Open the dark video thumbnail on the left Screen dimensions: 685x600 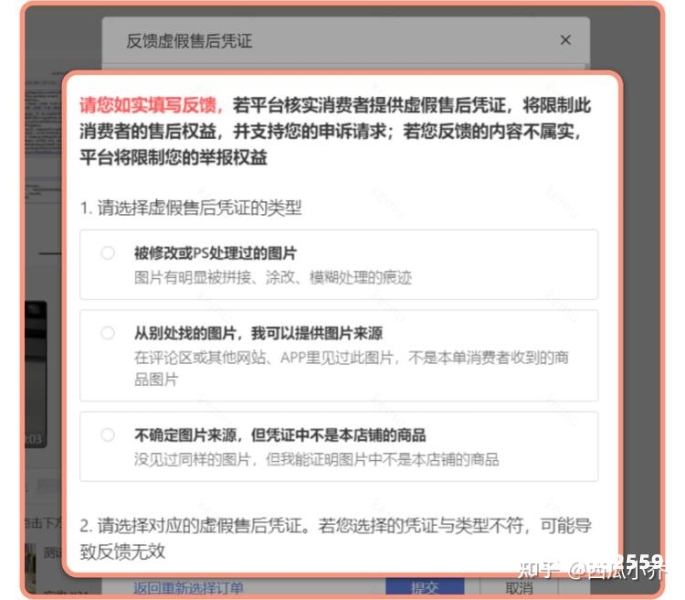(35, 374)
